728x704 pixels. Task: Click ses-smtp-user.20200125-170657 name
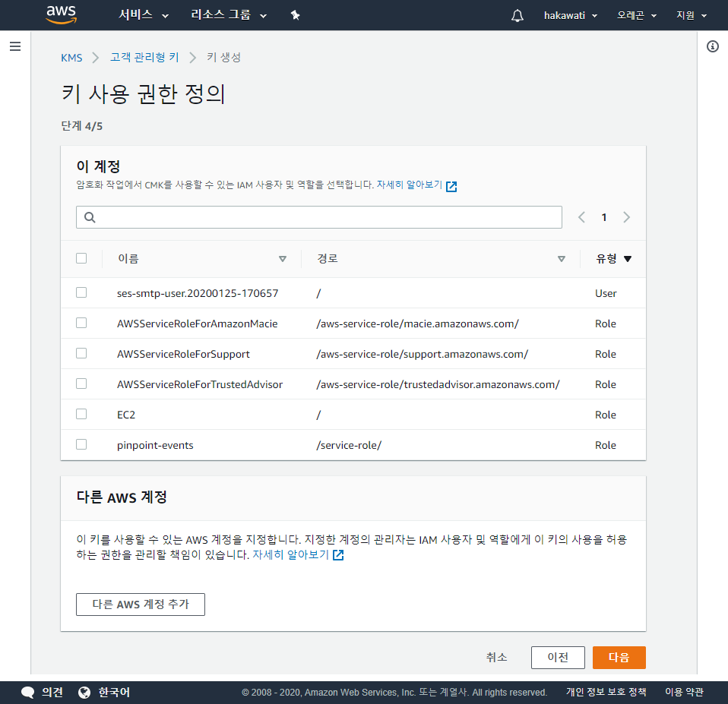pyautogui.click(x=198, y=293)
